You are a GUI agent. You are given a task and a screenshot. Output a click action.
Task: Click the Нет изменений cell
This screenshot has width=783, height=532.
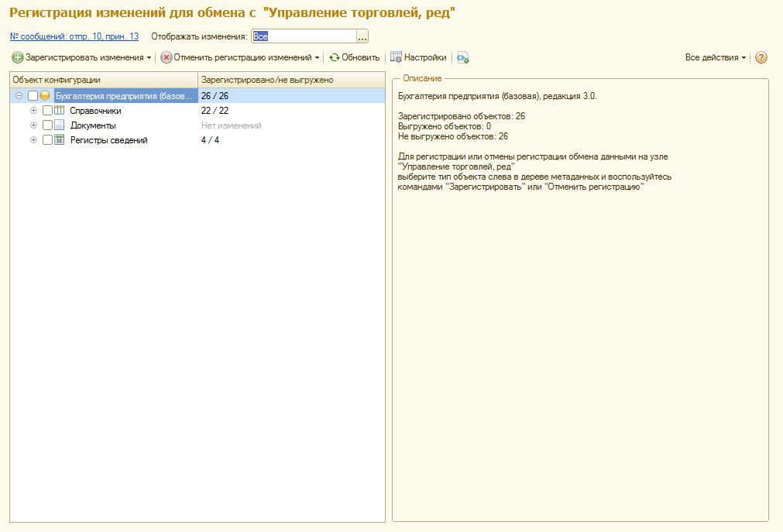tap(292, 125)
